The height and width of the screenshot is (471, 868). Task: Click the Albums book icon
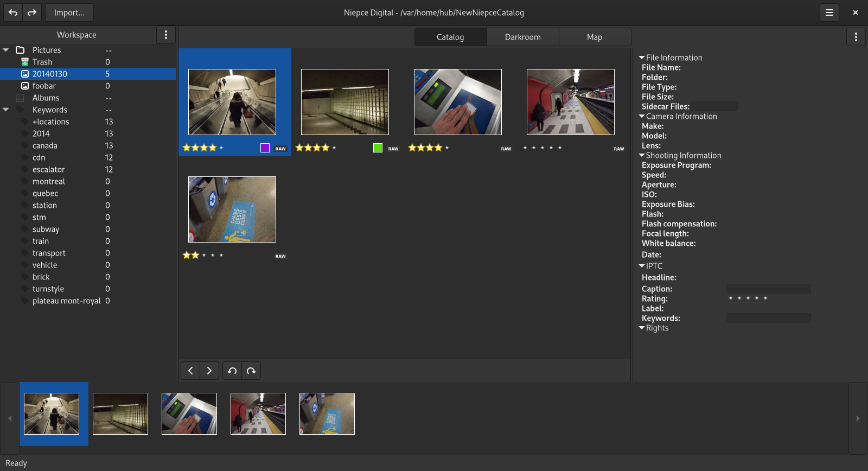[x=20, y=98]
